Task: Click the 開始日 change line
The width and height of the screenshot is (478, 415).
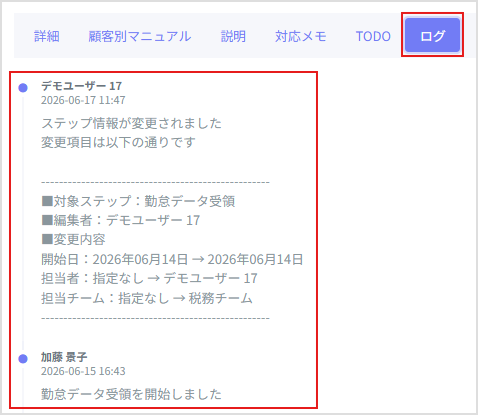Action: [x=172, y=259]
